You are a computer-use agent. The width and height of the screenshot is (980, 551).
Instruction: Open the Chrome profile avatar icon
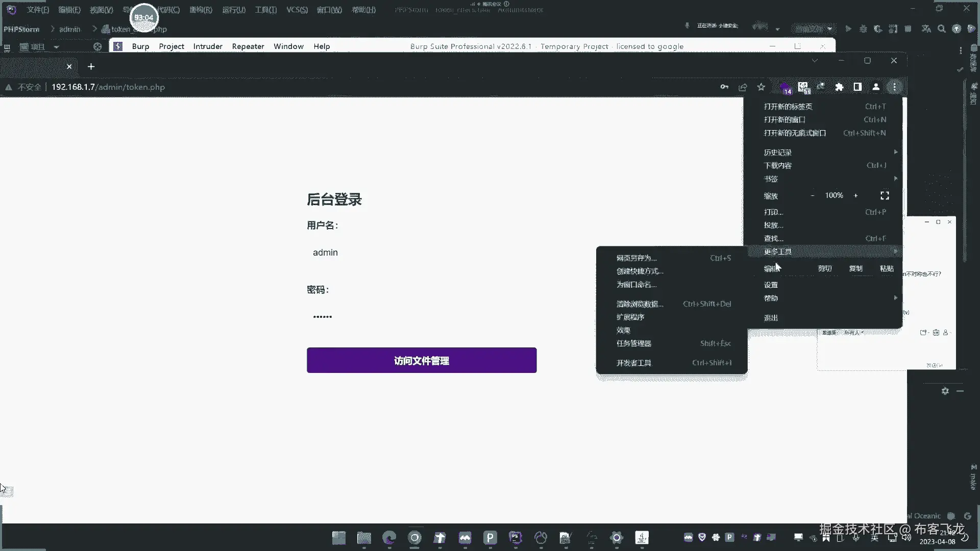876,87
